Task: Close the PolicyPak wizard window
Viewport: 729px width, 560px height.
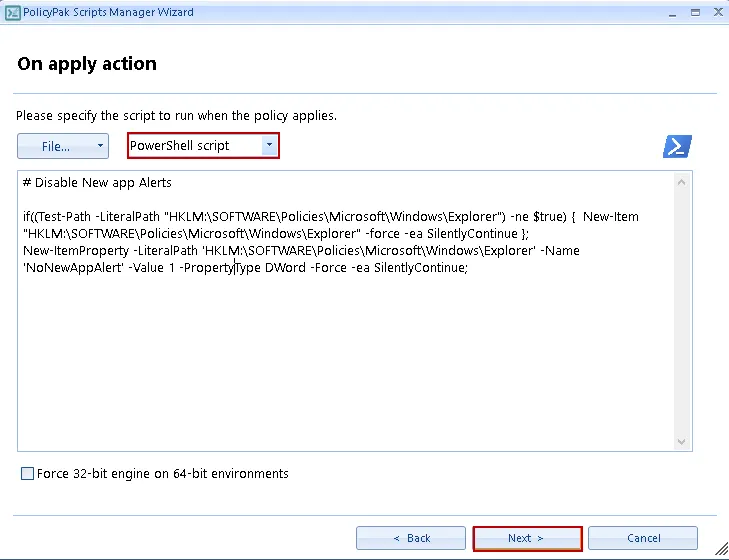Action: point(714,12)
